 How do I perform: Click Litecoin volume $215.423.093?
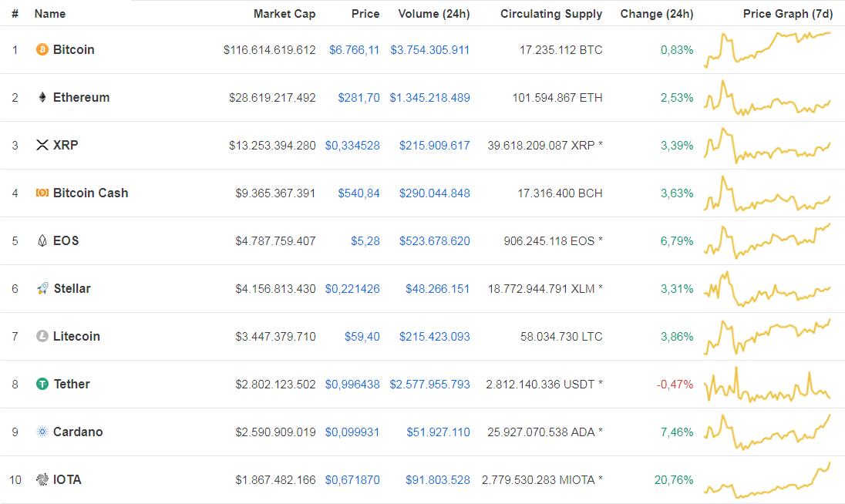point(434,337)
